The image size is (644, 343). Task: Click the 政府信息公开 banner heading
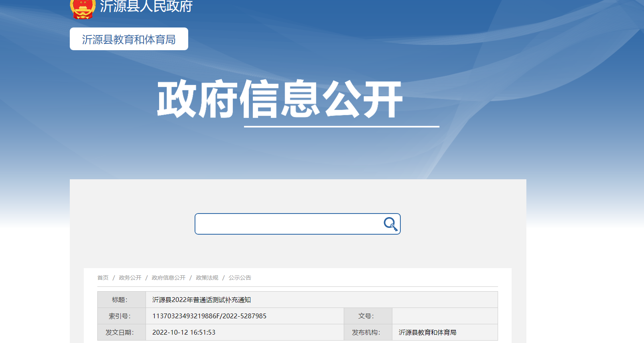pos(280,99)
